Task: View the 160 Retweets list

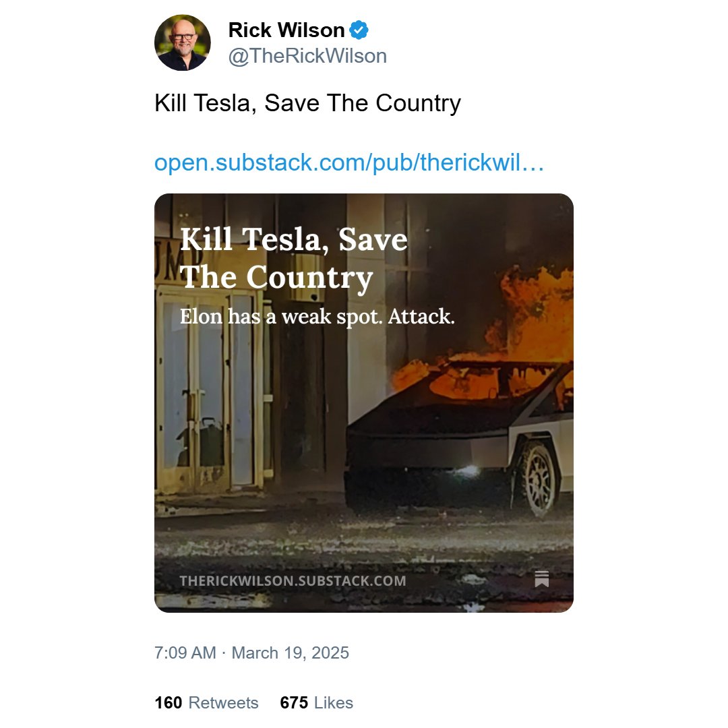Action: pyautogui.click(x=207, y=702)
